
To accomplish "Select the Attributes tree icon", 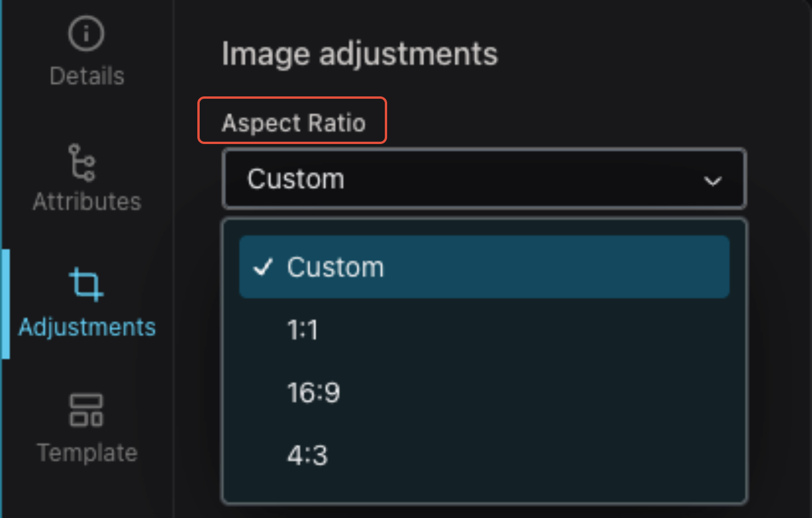I will tap(82, 163).
